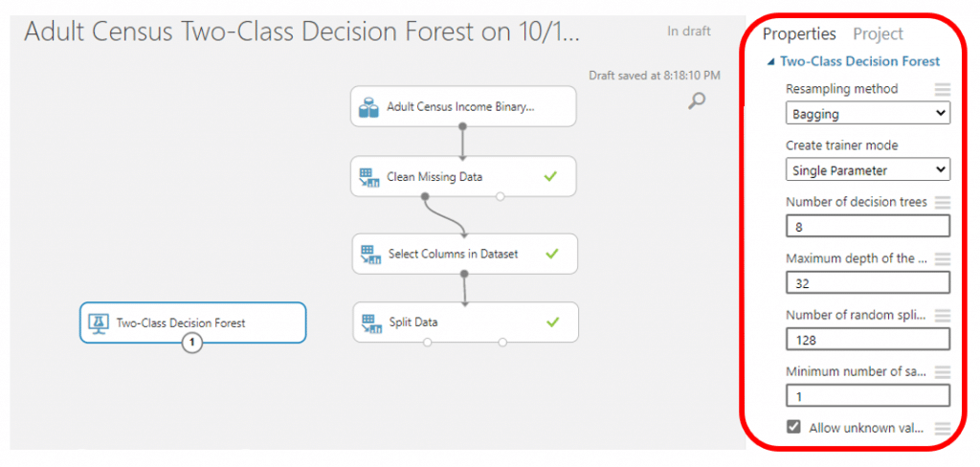The image size is (980, 467).
Task: Click the Split Data left output port
Action: tap(427, 342)
